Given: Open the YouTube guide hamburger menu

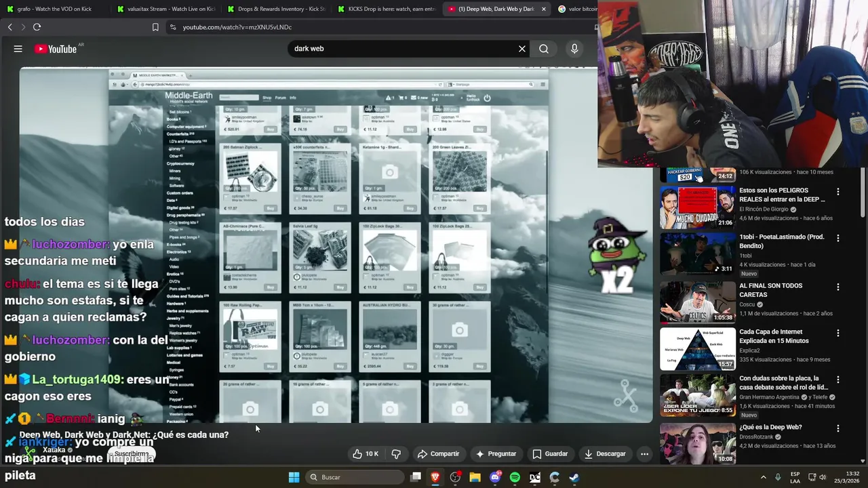Looking at the screenshot, I should pyautogui.click(x=18, y=49).
